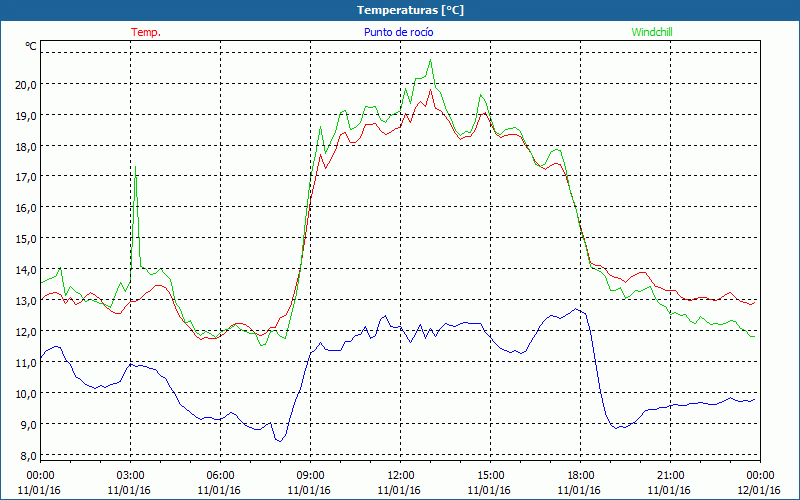Click the 11,0 value on the y-axis

point(26,363)
